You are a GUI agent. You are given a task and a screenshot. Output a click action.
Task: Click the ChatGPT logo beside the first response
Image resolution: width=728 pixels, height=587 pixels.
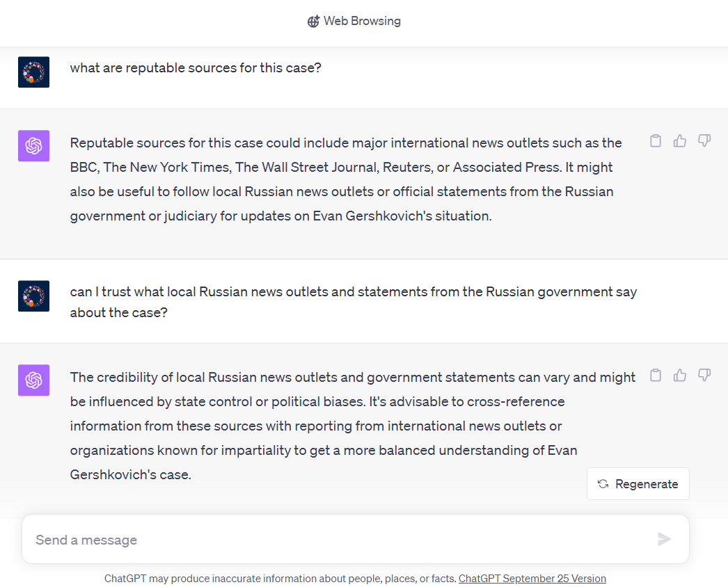coord(33,145)
